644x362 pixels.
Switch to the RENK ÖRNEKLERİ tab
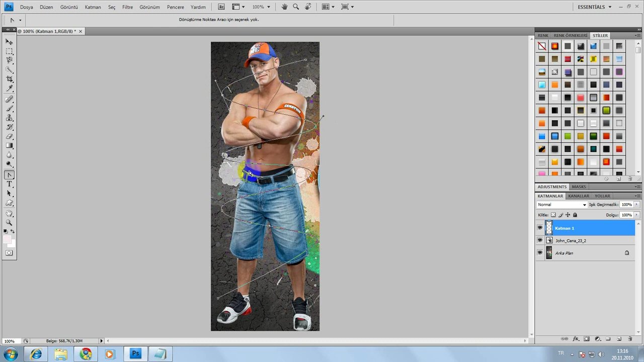coord(571,36)
